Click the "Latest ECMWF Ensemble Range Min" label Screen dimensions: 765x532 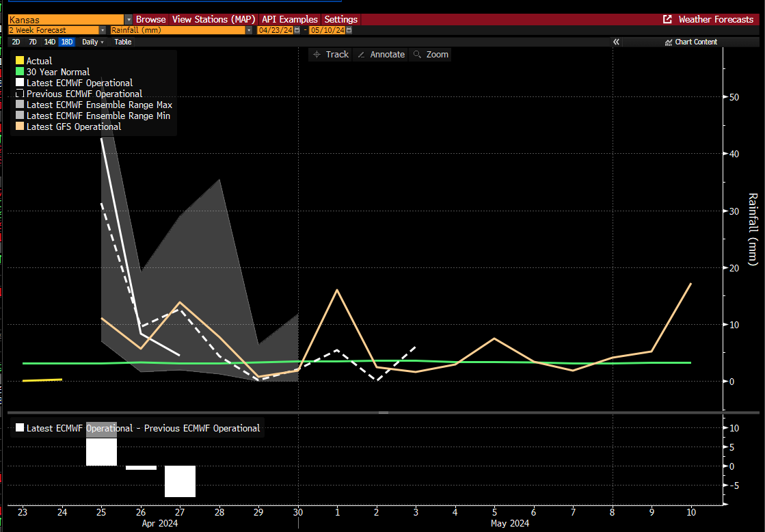click(x=98, y=116)
